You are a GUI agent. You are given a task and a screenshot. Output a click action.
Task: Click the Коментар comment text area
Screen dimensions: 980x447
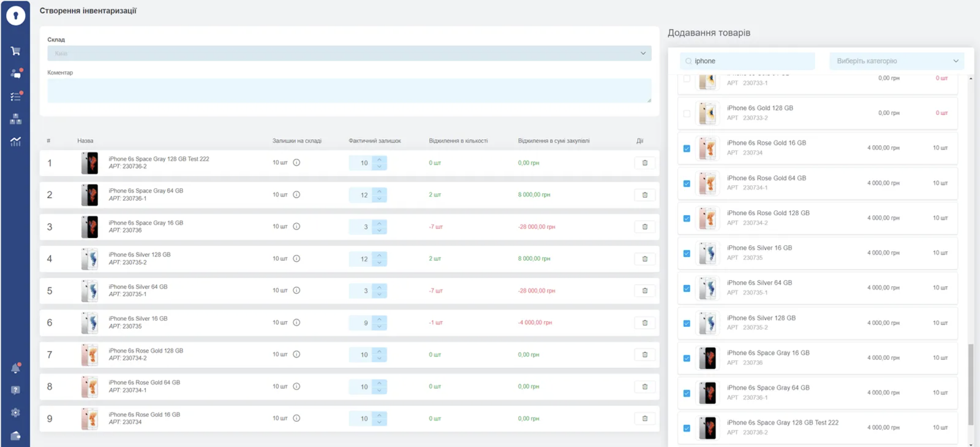[349, 90]
